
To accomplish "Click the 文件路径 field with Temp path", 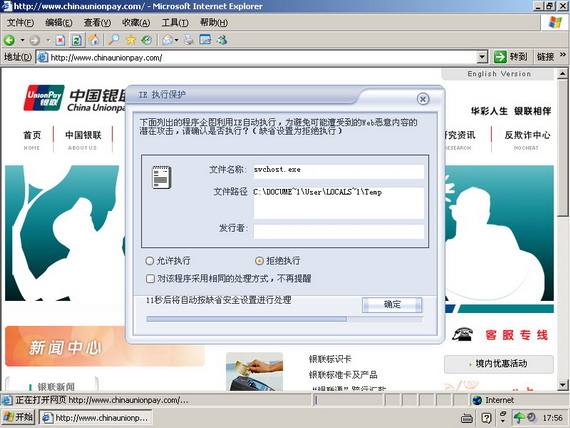I will click(x=338, y=203).
